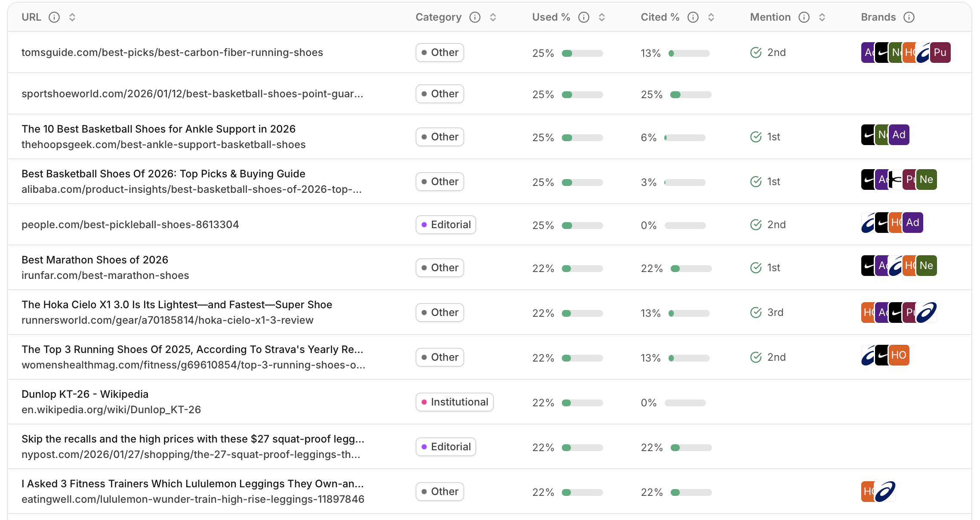Viewport: 980px width, 520px height.
Task: Click mention check icon in alibaba row
Action: [x=756, y=182]
